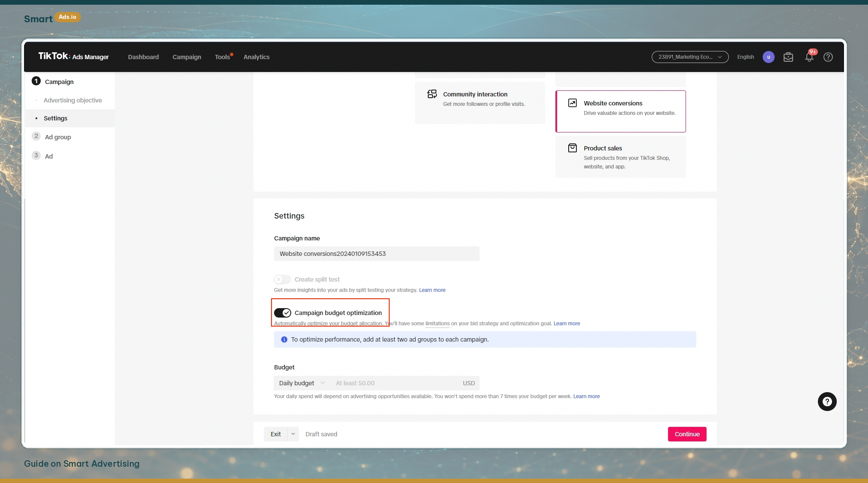The image size is (868, 483).
Task: Click the Community interaction icon
Action: coord(432,94)
